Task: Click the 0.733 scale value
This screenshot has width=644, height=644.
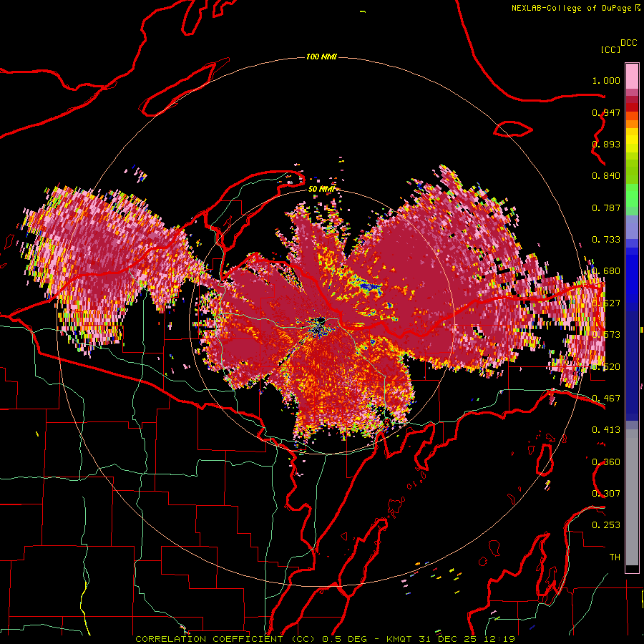Action: 606,240
